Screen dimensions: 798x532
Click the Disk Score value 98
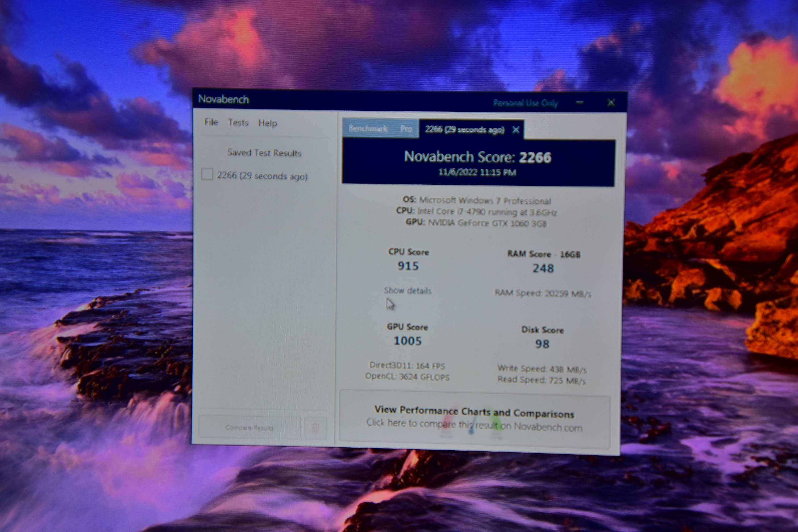point(542,344)
